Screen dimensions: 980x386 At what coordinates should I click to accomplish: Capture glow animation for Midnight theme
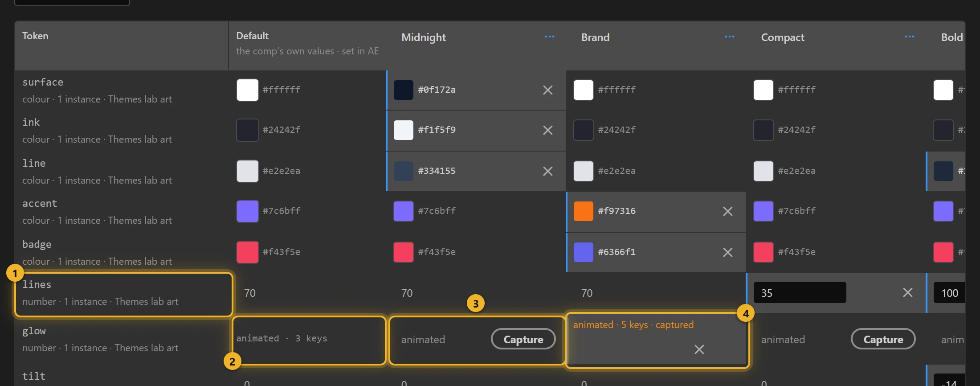[523, 339]
